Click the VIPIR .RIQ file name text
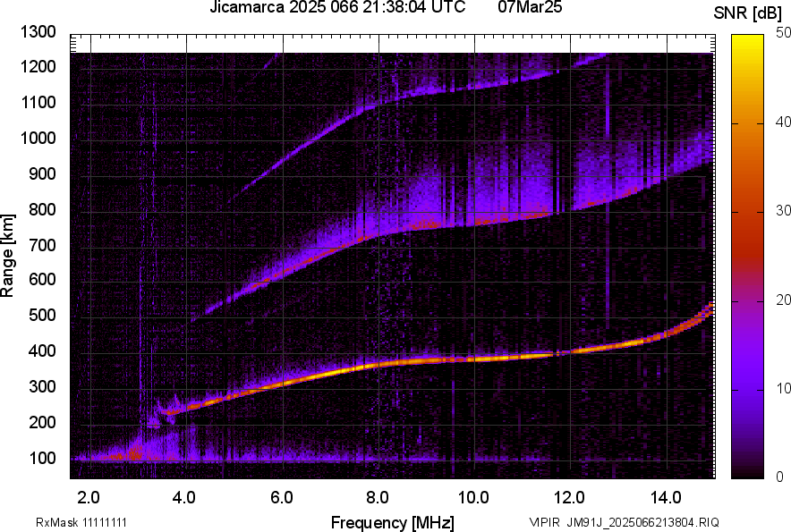 624,522
